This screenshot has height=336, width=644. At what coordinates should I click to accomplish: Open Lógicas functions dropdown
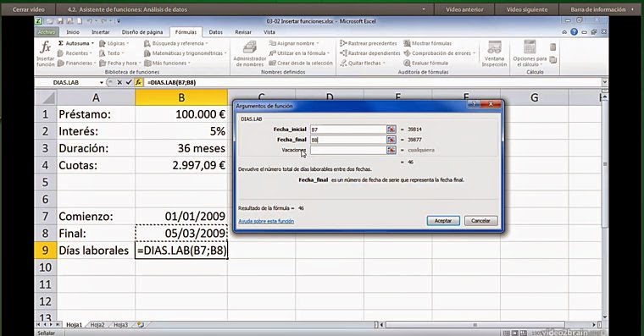114,43
